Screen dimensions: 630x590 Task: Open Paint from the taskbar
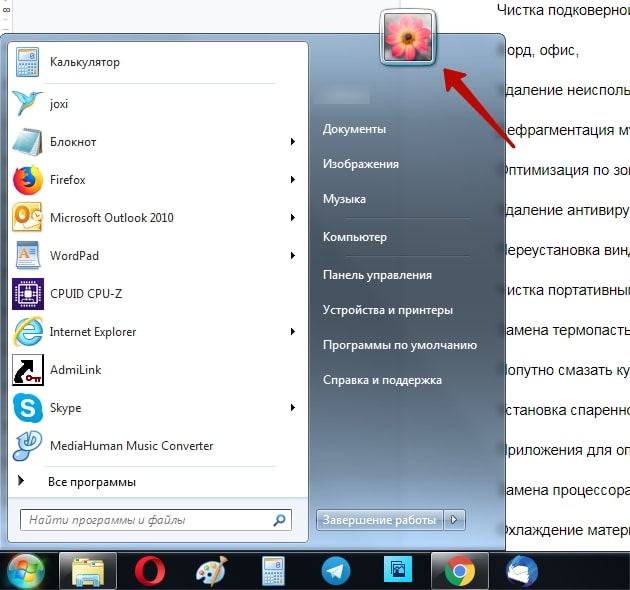click(212, 571)
